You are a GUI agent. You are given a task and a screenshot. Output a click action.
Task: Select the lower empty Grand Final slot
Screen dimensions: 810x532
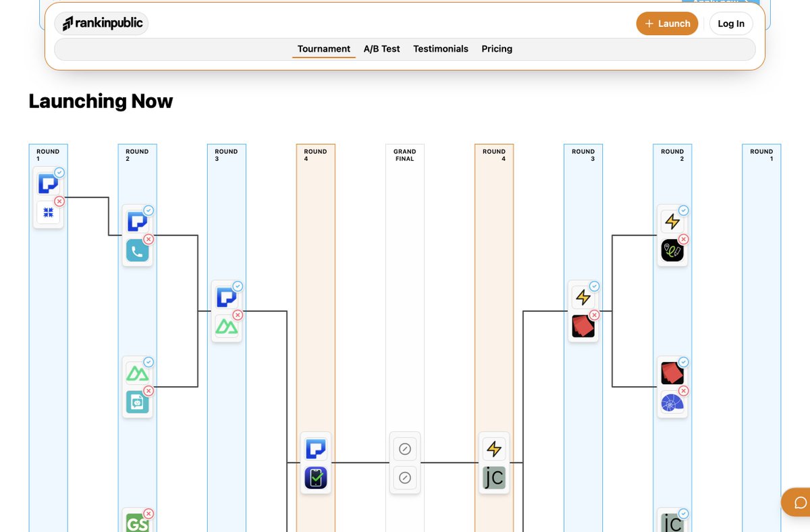(x=405, y=478)
